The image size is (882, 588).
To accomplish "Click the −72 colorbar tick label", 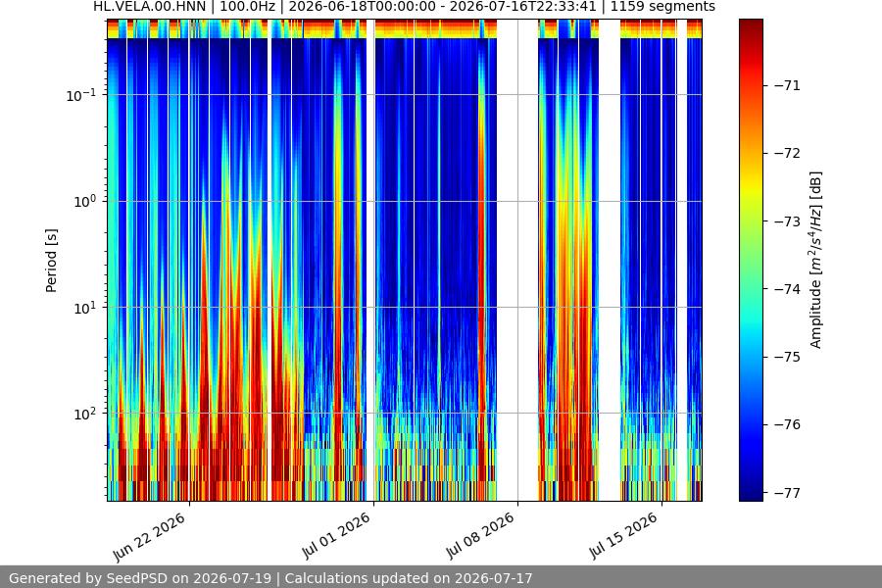I will tap(786, 153).
